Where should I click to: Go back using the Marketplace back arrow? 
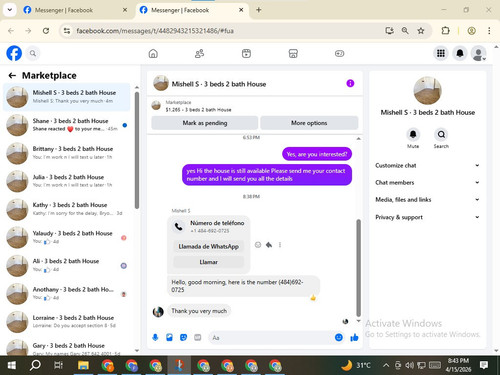pos(12,76)
